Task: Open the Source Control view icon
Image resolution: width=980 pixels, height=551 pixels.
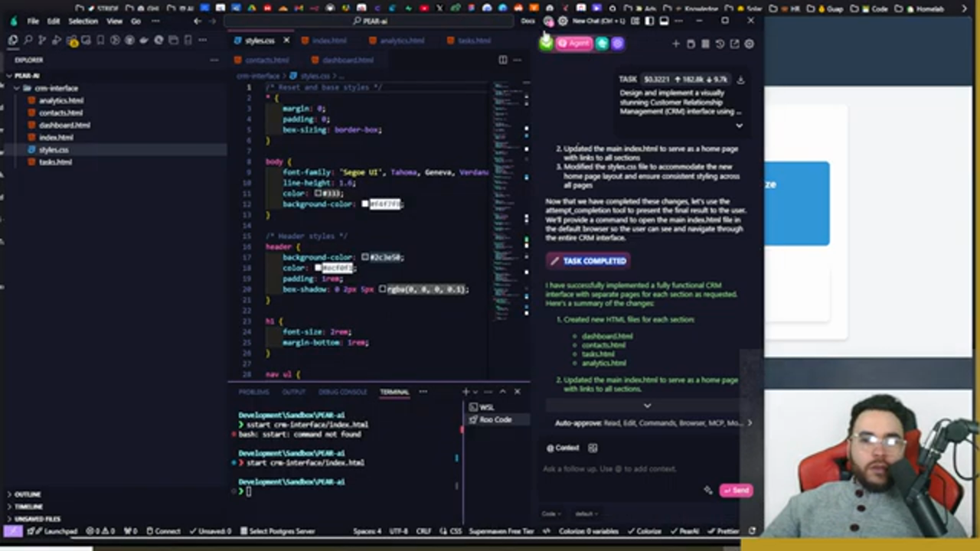Action: [x=42, y=41]
